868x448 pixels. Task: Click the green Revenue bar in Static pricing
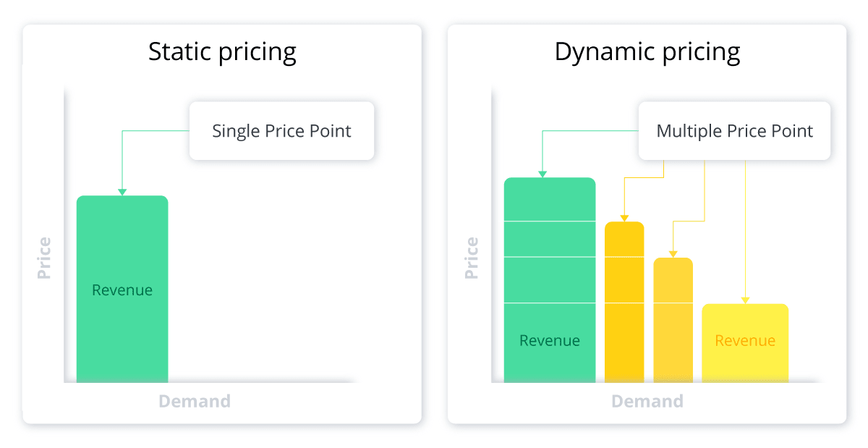[x=122, y=289]
